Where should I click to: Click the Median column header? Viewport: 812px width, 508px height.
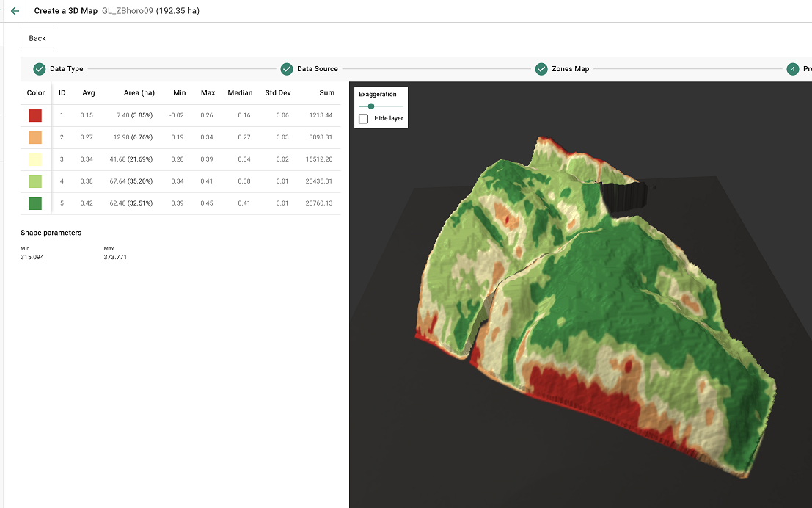point(240,92)
